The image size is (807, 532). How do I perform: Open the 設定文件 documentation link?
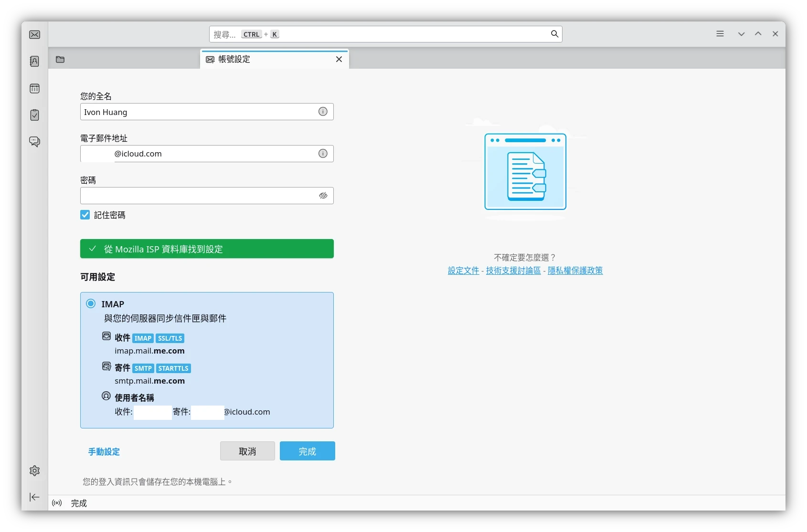[463, 270]
